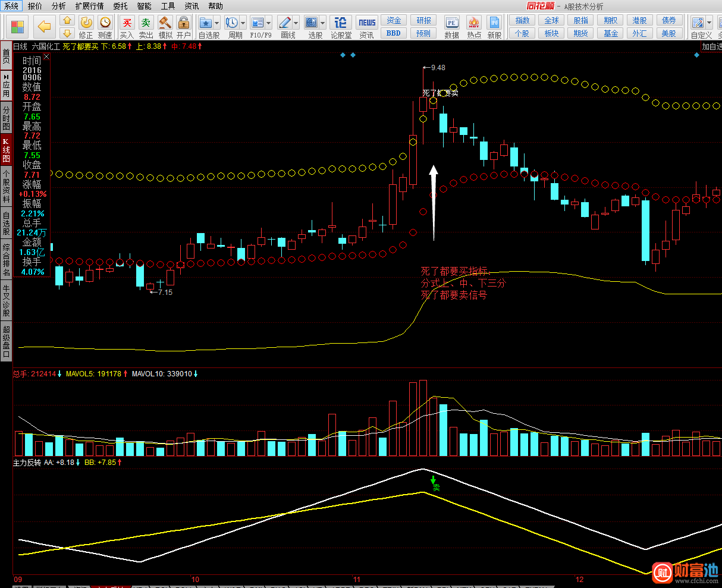
Task: Open the 委托 menu
Action: 120,6
